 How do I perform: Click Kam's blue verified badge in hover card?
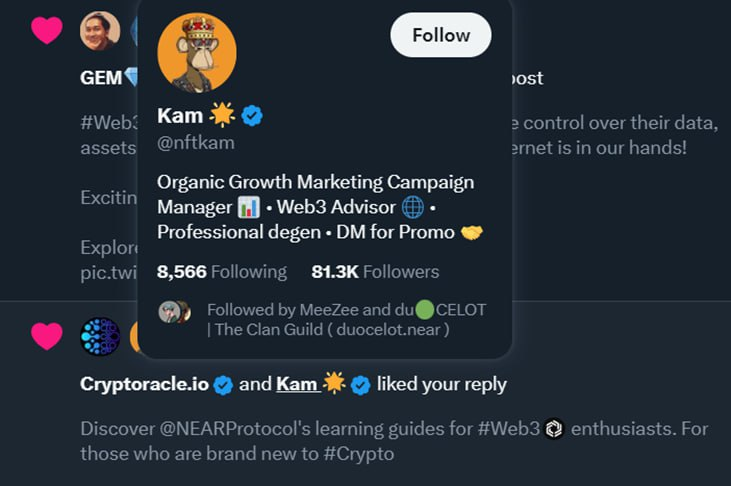click(x=252, y=116)
